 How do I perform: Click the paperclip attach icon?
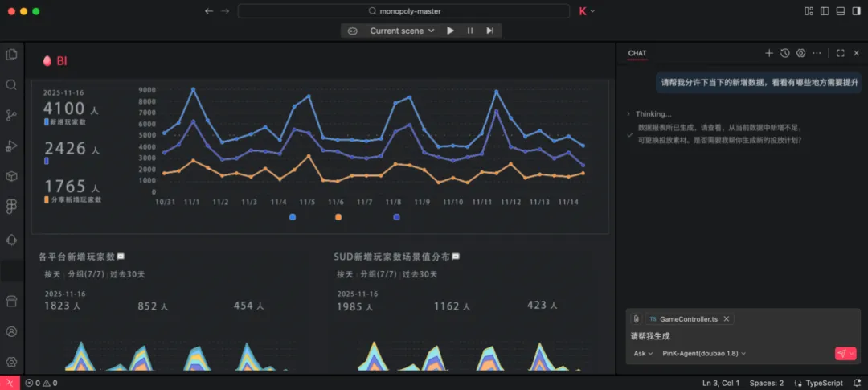point(636,319)
